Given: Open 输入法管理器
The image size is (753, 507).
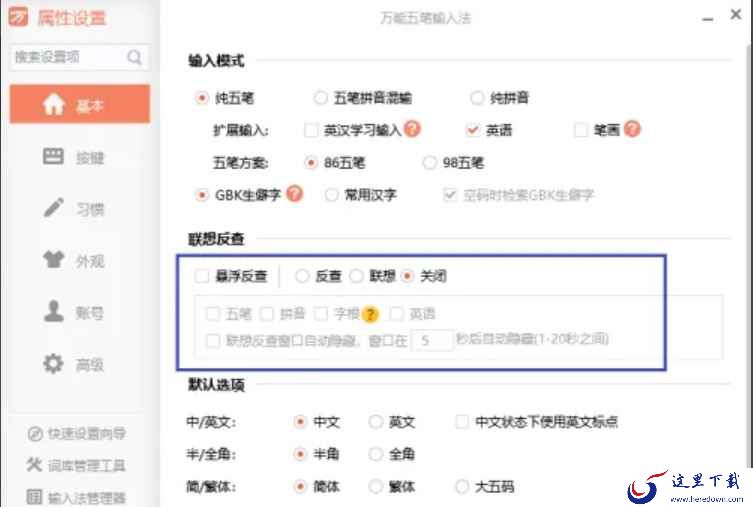Looking at the screenshot, I should coord(76,497).
